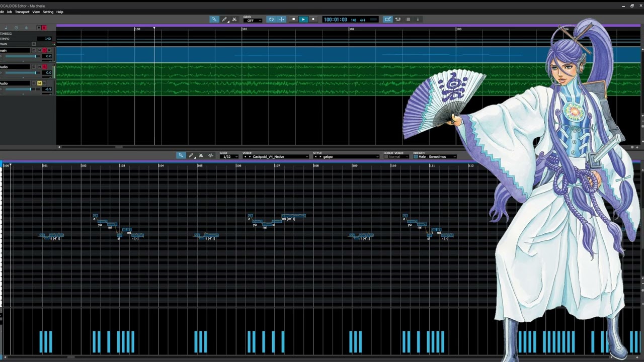Select the 'a' note near measure 102

(95, 216)
